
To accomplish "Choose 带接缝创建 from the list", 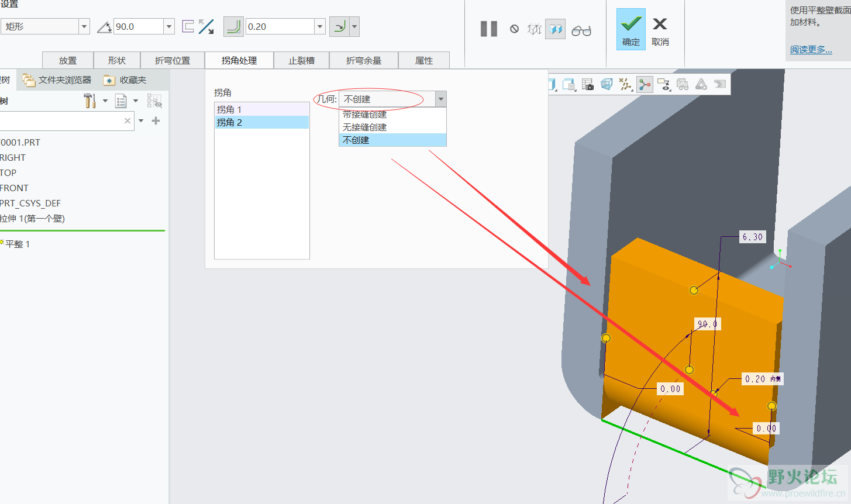I will pyautogui.click(x=392, y=115).
